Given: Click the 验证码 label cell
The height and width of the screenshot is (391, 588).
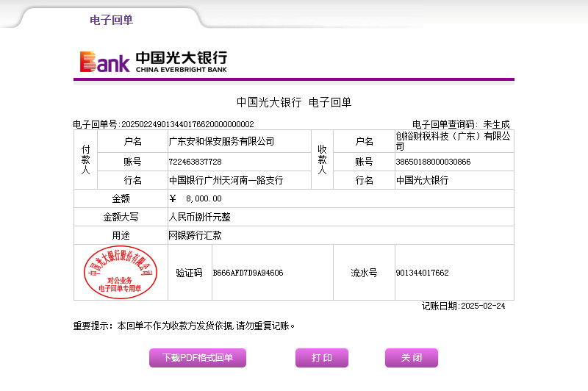Looking at the screenshot, I should click(190, 273).
